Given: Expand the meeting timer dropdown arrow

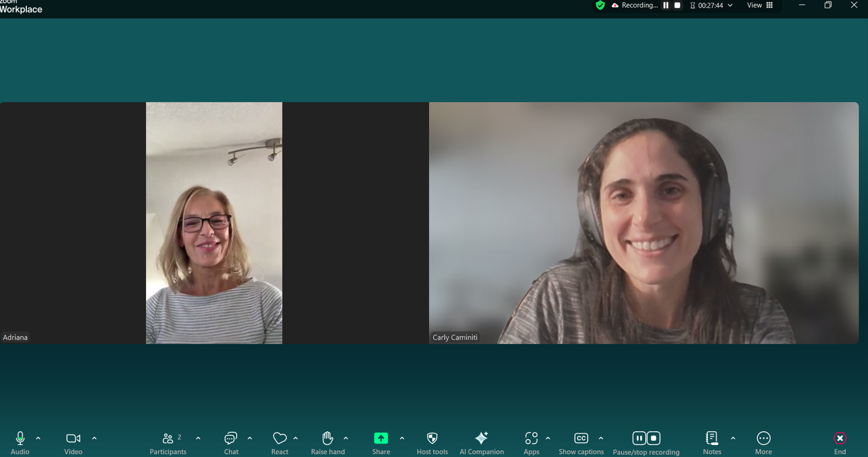Looking at the screenshot, I should (730, 5).
